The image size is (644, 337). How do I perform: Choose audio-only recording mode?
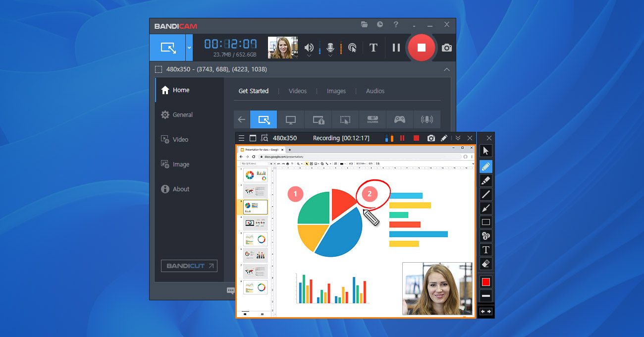tap(427, 119)
